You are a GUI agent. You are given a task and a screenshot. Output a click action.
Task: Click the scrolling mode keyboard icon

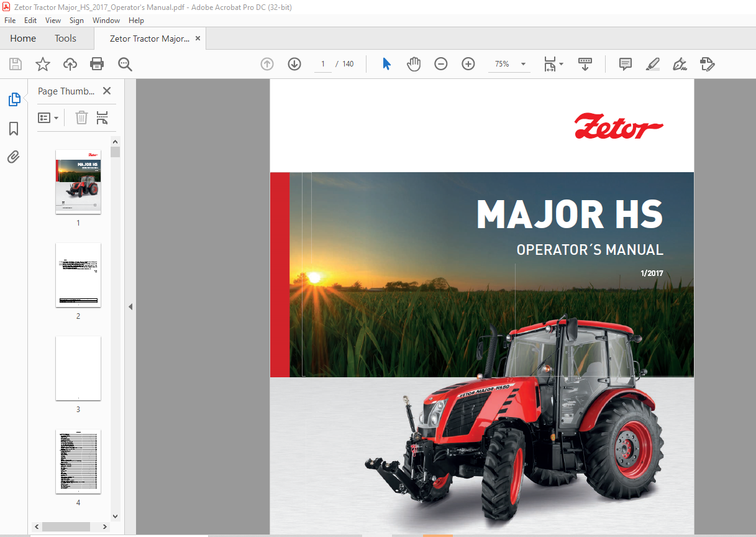pyautogui.click(x=585, y=64)
